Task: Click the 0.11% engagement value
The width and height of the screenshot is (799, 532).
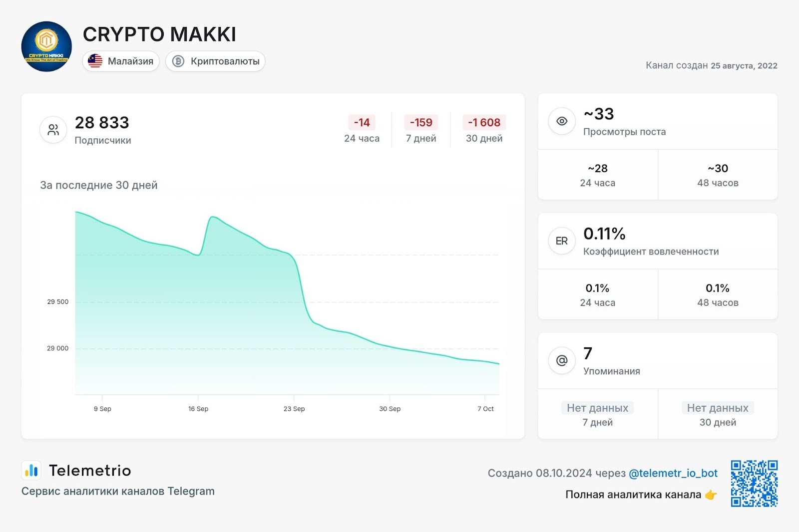Action: click(x=604, y=234)
